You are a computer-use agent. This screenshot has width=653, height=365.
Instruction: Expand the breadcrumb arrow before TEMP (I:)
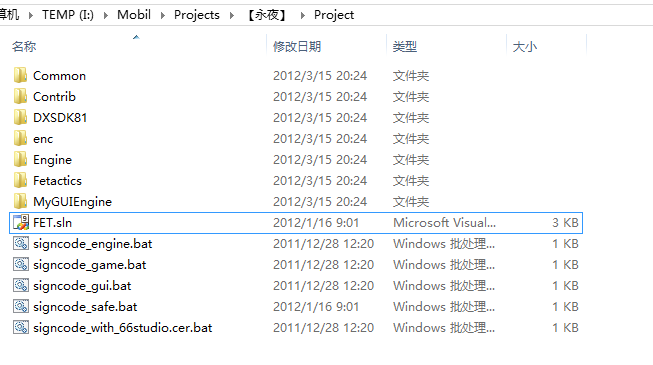coord(30,15)
